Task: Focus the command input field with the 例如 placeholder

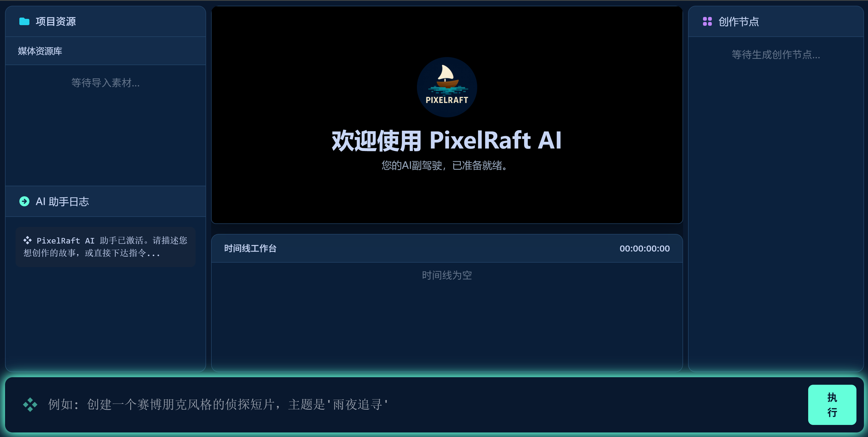Action: pos(424,404)
